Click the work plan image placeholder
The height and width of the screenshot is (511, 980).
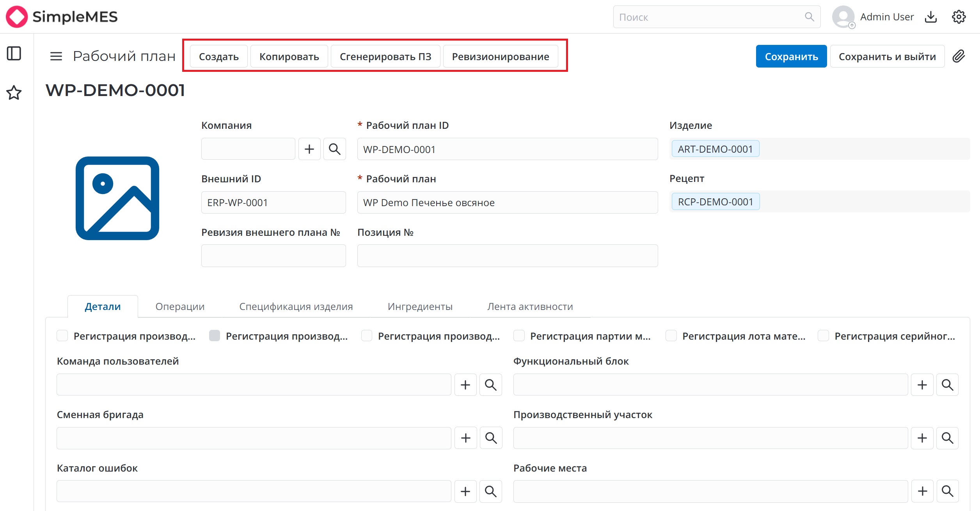(117, 198)
